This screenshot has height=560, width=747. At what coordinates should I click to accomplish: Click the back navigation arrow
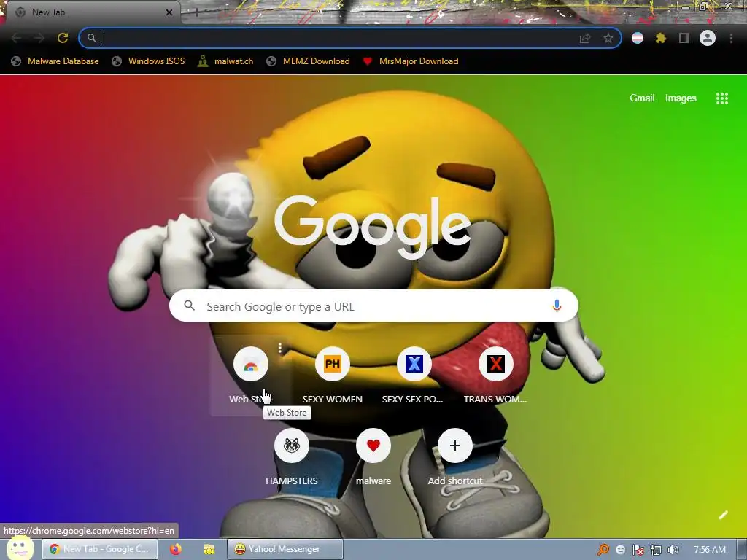[16, 38]
